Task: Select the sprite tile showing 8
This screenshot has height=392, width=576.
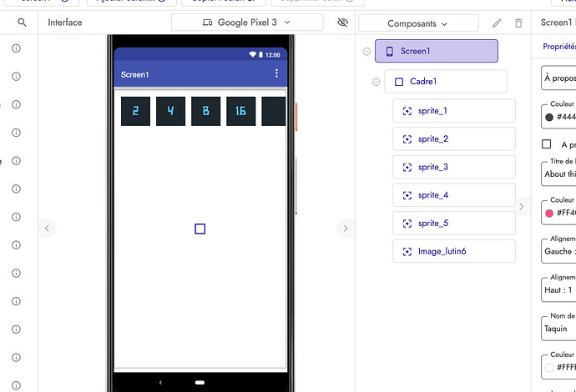Action: [205, 111]
